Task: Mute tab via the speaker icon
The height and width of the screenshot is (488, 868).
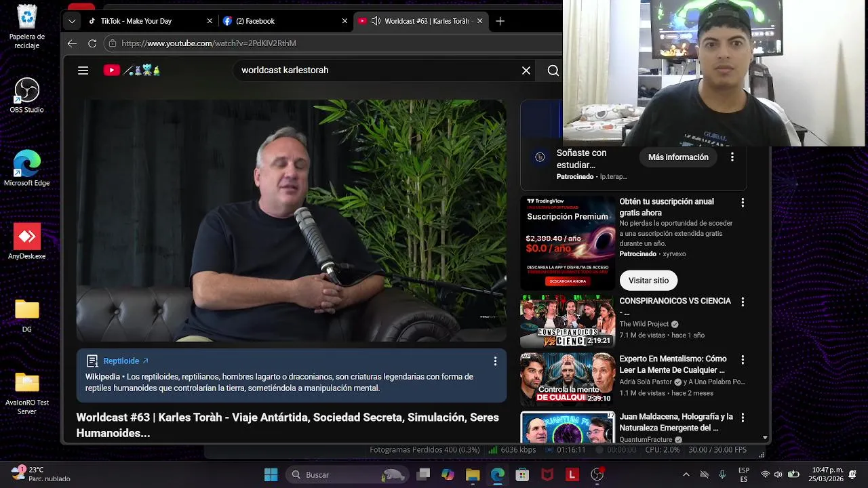Action: tap(376, 21)
